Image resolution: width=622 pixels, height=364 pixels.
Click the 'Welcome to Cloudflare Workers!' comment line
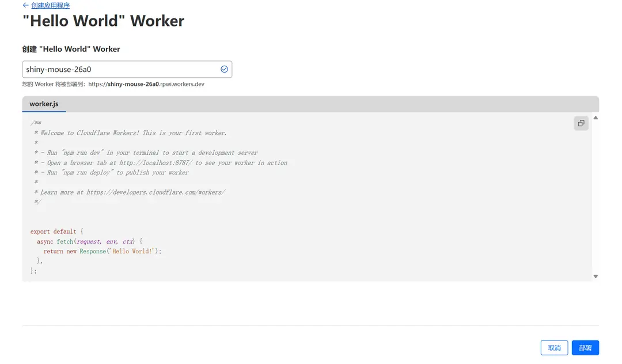tap(132, 133)
